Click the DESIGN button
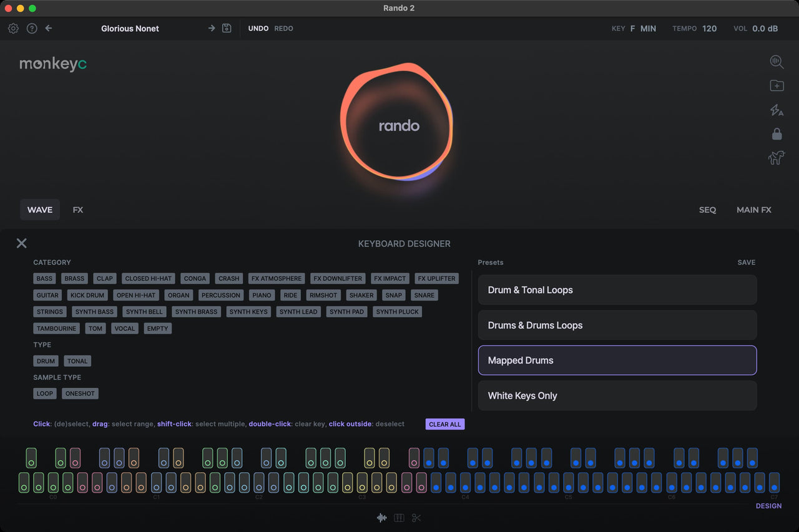 (768, 506)
